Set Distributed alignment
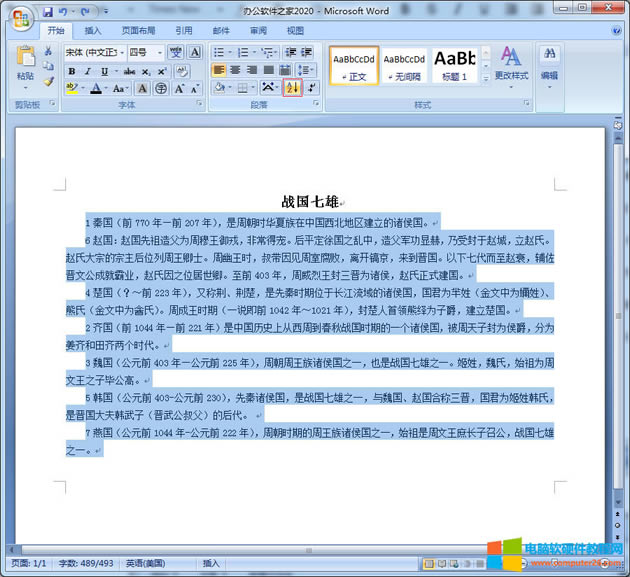Screen dimensions: 630x577 (285, 70)
